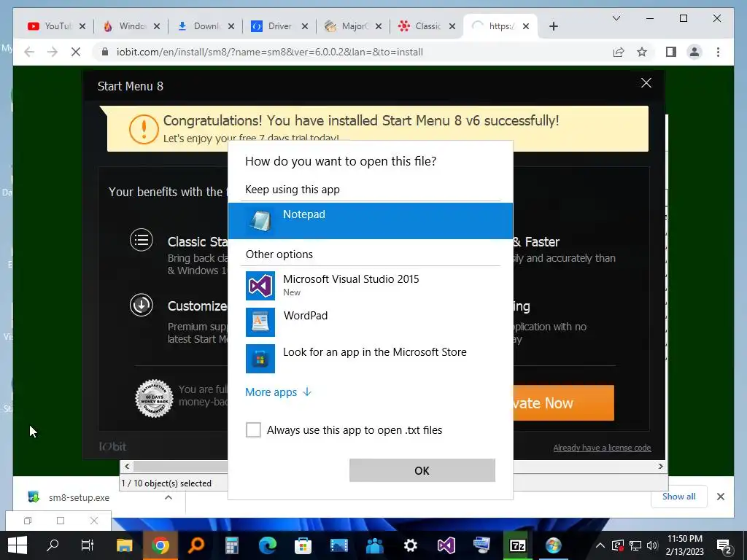Switch to Chrome in taskbar

(x=160, y=545)
